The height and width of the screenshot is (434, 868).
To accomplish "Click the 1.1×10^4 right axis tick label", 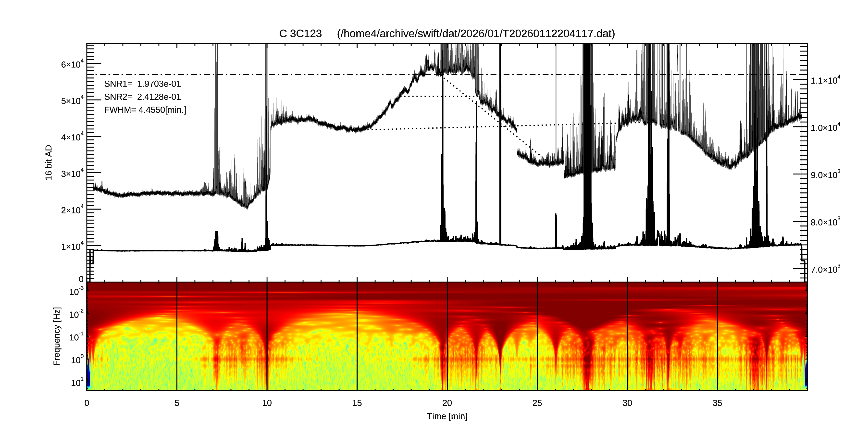I will click(x=825, y=80).
